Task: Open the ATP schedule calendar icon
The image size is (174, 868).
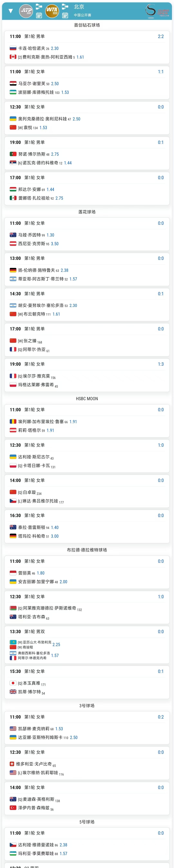Action: click(39, 15)
